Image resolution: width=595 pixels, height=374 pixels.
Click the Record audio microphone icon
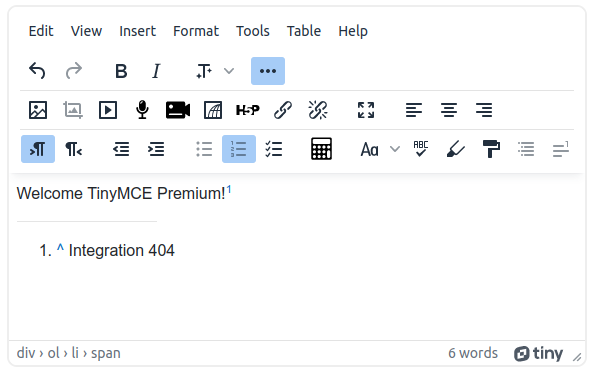(142, 110)
